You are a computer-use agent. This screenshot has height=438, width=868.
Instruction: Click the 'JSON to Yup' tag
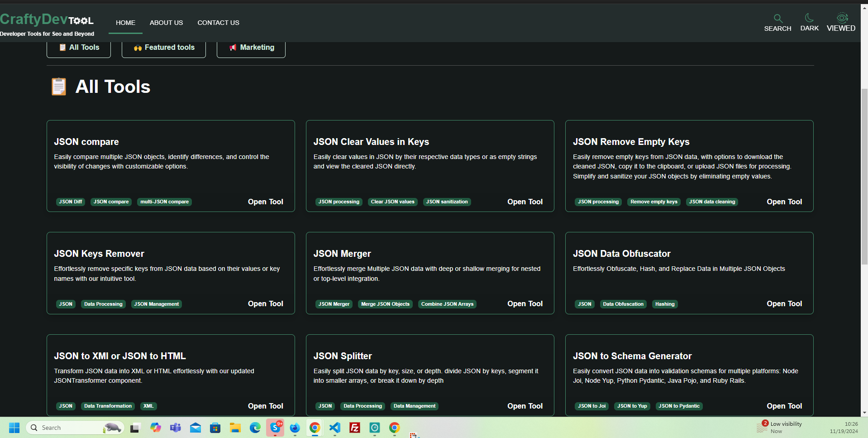point(632,406)
